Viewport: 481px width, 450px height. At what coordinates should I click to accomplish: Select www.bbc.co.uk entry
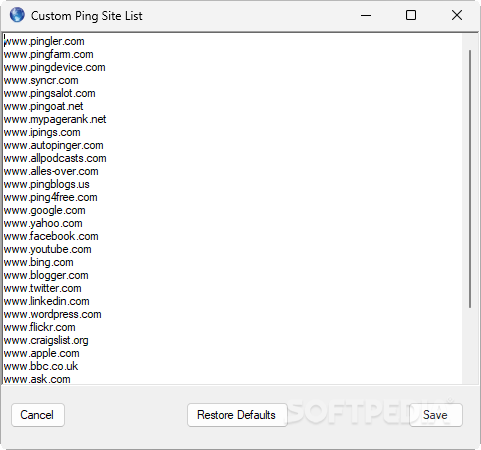click(41, 366)
